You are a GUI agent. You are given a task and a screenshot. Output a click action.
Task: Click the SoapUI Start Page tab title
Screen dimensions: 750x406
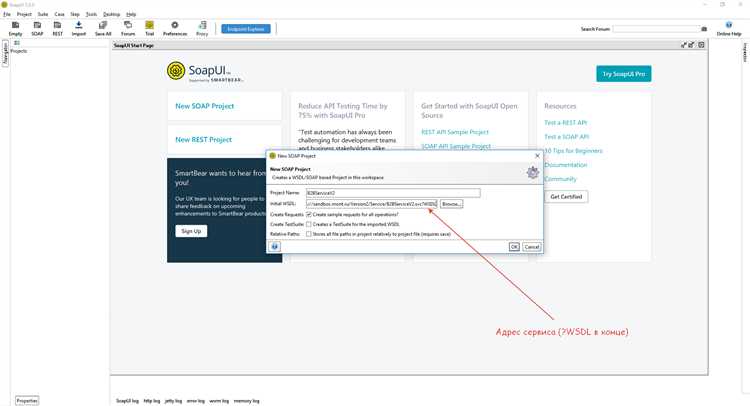133,45
